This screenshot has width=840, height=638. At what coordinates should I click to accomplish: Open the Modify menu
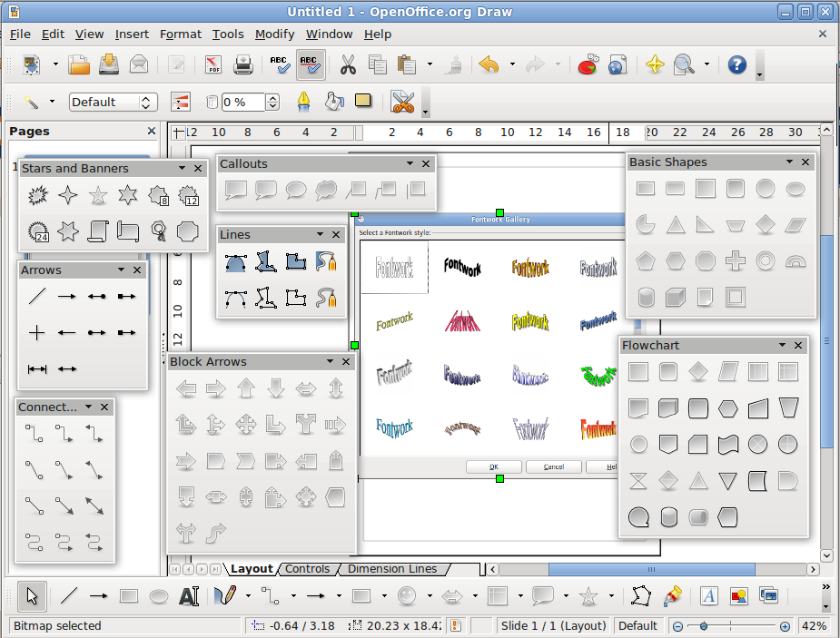[274, 34]
